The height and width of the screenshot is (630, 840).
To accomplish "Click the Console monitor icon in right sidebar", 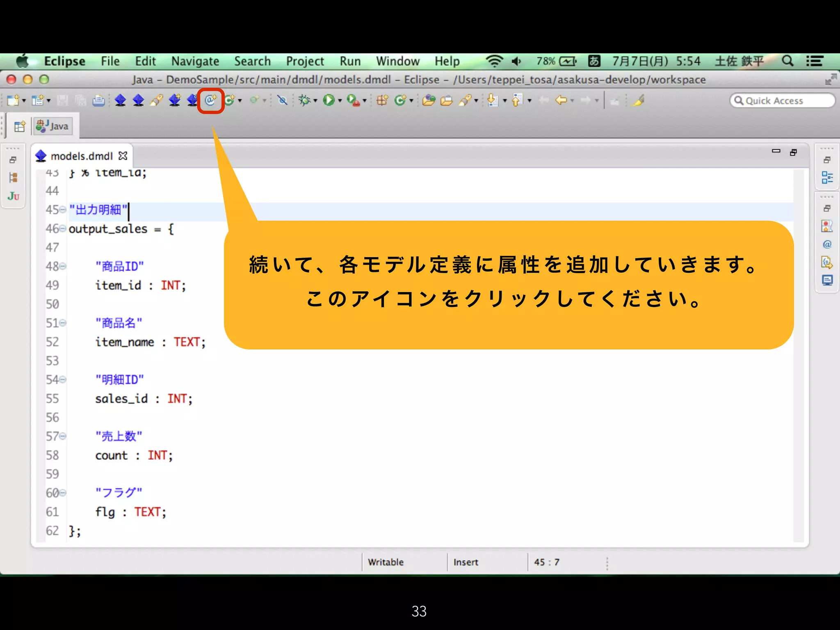I will [x=827, y=281].
